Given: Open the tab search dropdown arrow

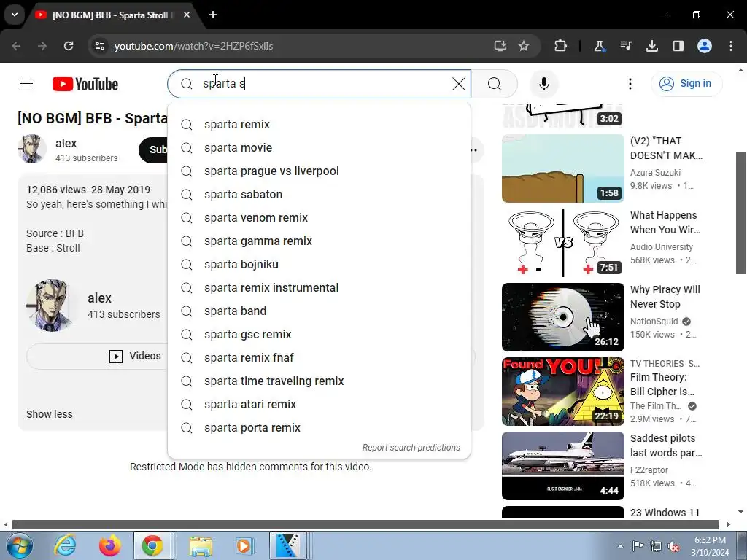Looking at the screenshot, I should click(15, 15).
